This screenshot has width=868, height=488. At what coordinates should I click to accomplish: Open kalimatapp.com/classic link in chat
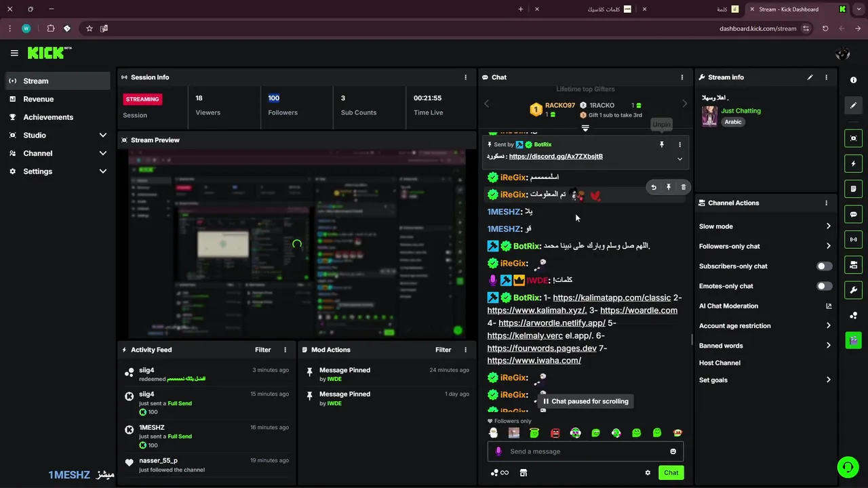[612, 298]
